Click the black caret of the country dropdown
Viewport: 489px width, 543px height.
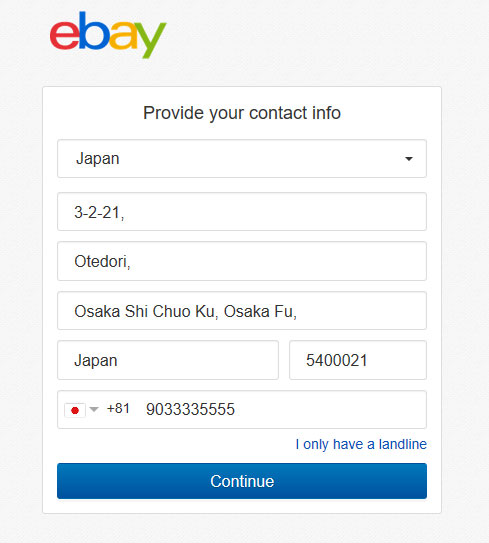pos(409,159)
